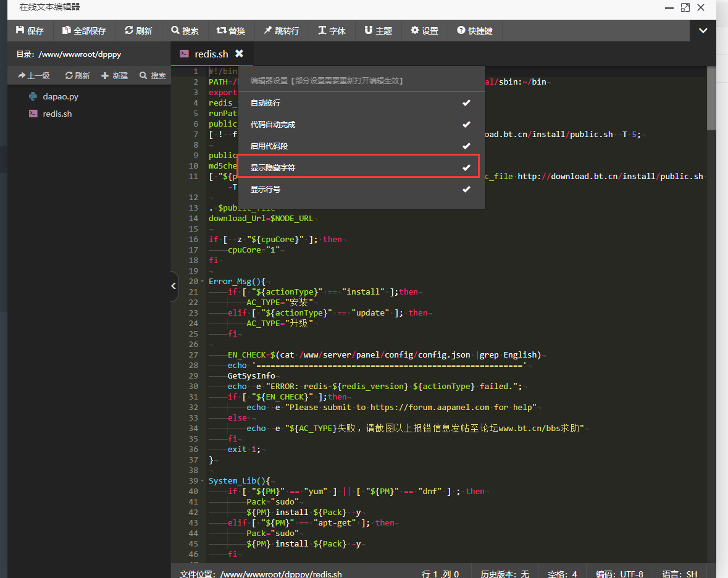Create a new item with sidebar 新建
Viewport: 728px width, 578px height.
point(115,75)
